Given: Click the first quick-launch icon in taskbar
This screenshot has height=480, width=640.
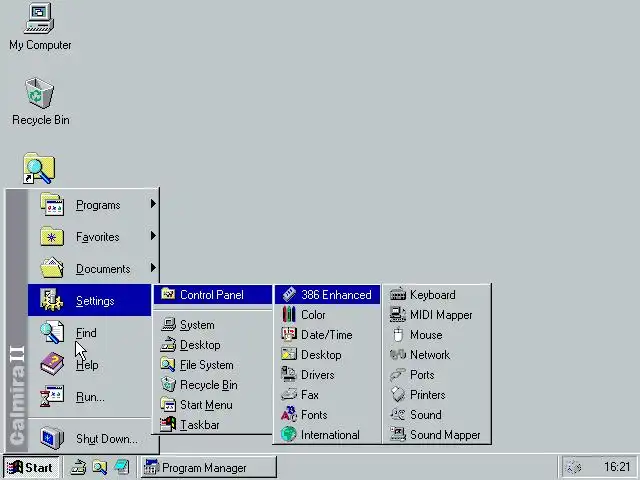Looking at the screenshot, I should coord(78,467).
